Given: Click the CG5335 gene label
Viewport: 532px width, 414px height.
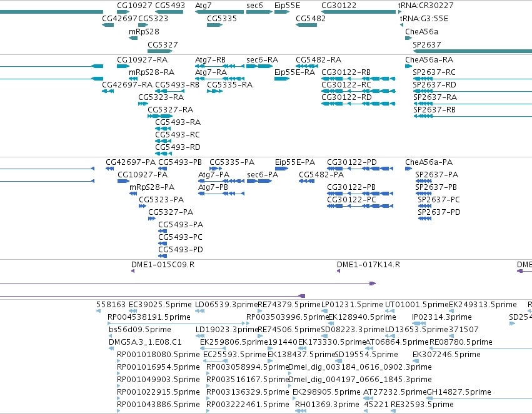Looking at the screenshot, I should pyautogui.click(x=222, y=19).
